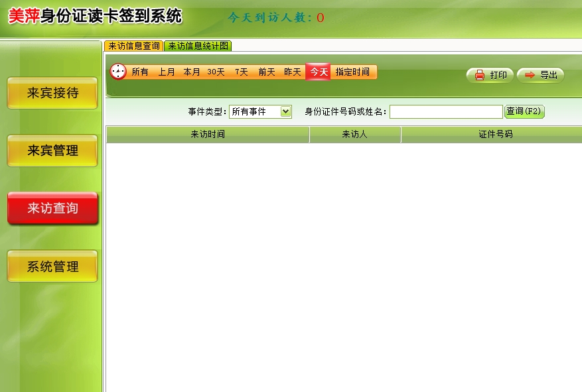Screen dimensions: 582x392
Task: Go to 系统管理 system management
Action: [52, 267]
